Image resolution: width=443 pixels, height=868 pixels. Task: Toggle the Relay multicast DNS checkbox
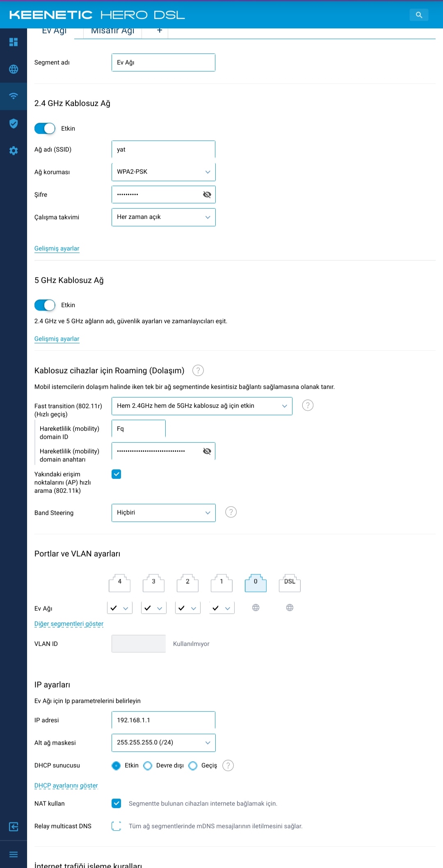(x=116, y=826)
